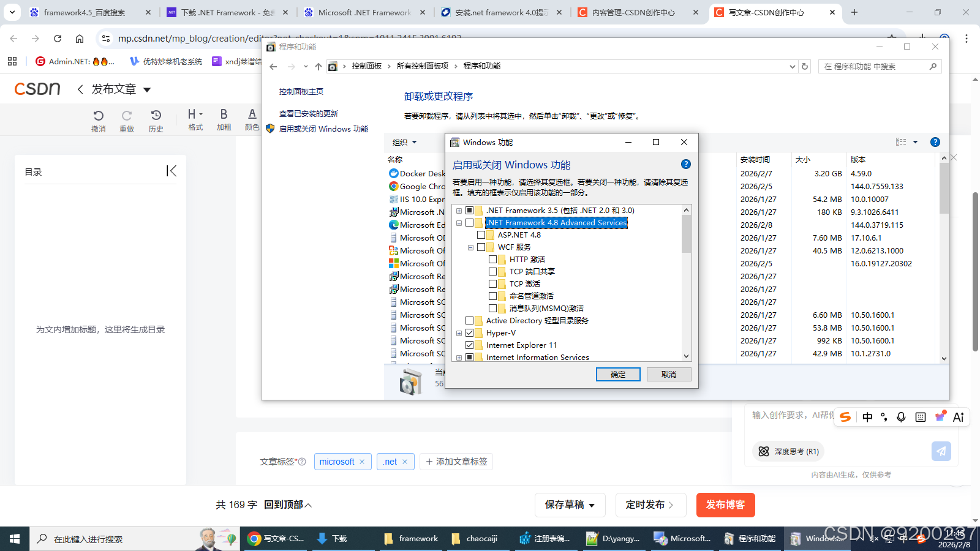Open the history icon in CSDN editor
This screenshot has width=980, height=551.
(156, 116)
